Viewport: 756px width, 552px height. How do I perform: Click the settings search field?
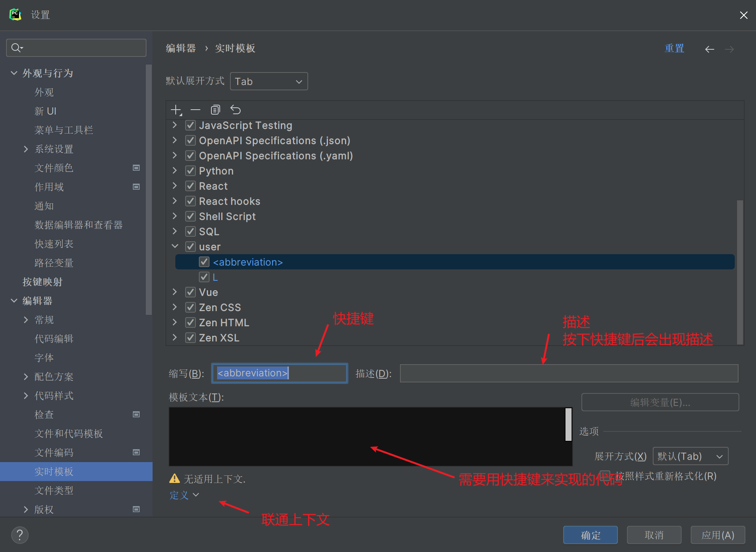pyautogui.click(x=76, y=48)
